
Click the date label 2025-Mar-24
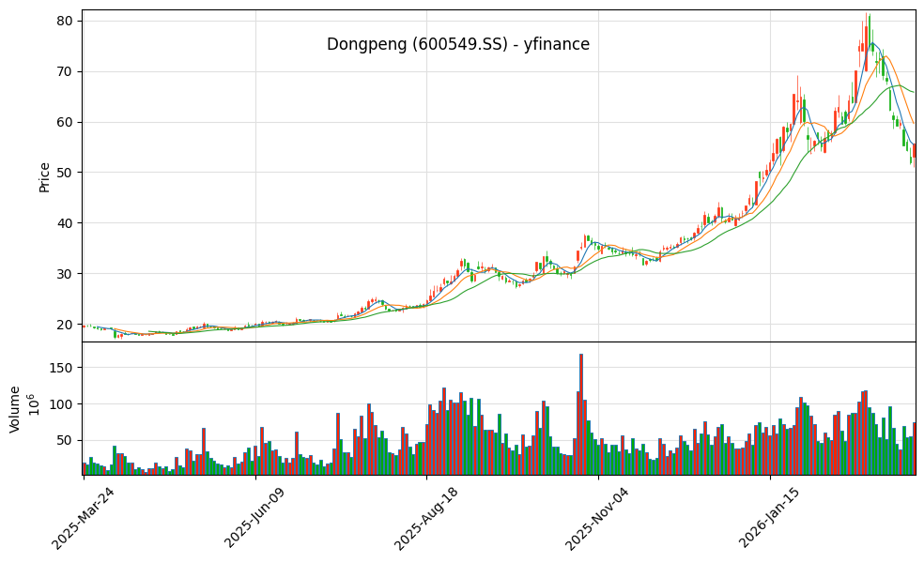coord(83,519)
